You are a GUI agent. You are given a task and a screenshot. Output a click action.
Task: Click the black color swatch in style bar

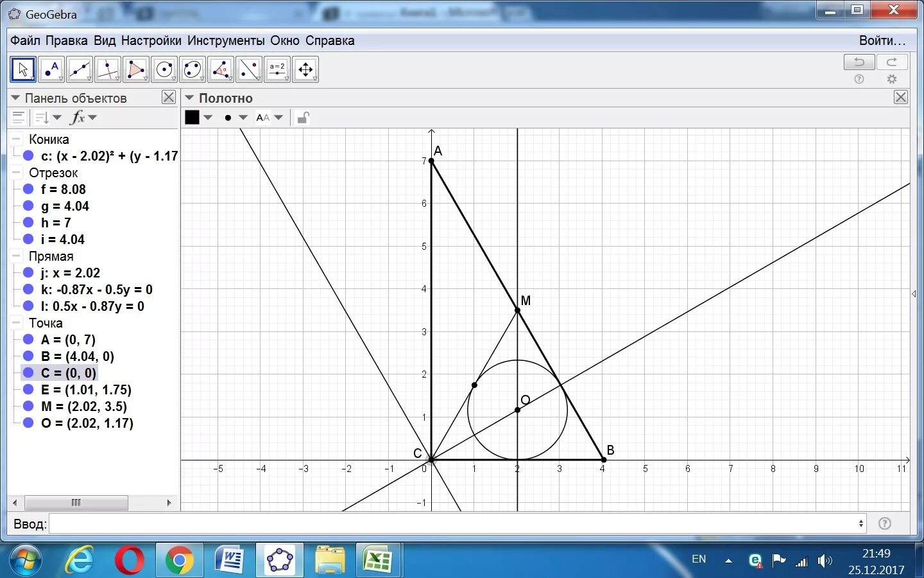coord(192,118)
